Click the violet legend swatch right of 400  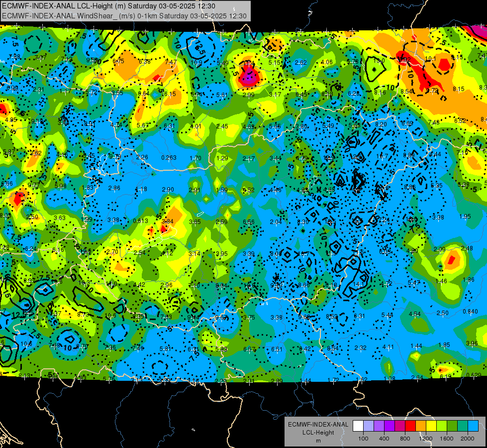389,426
